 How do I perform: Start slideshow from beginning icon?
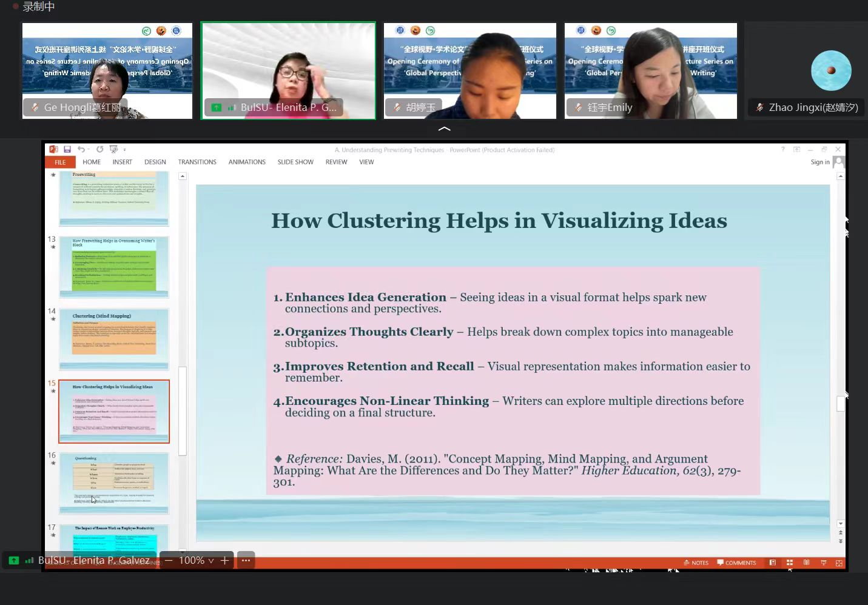(113, 149)
